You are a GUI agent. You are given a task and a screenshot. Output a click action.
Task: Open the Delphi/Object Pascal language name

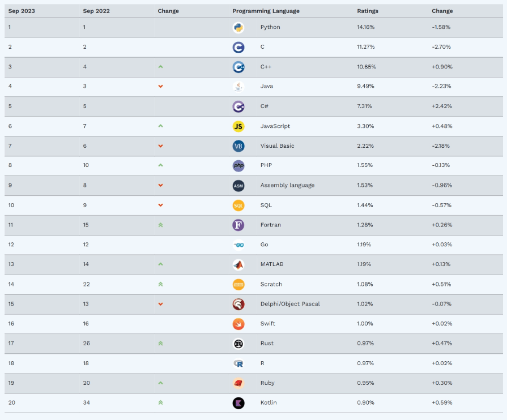pos(290,304)
